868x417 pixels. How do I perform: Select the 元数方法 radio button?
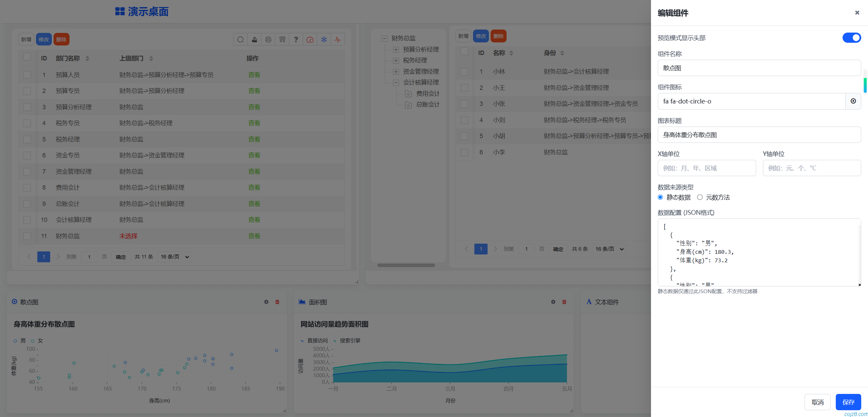[699, 197]
